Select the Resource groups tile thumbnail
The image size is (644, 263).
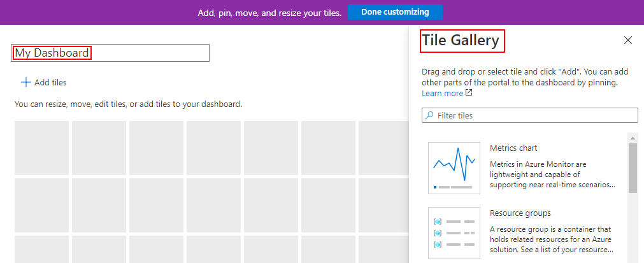click(454, 232)
